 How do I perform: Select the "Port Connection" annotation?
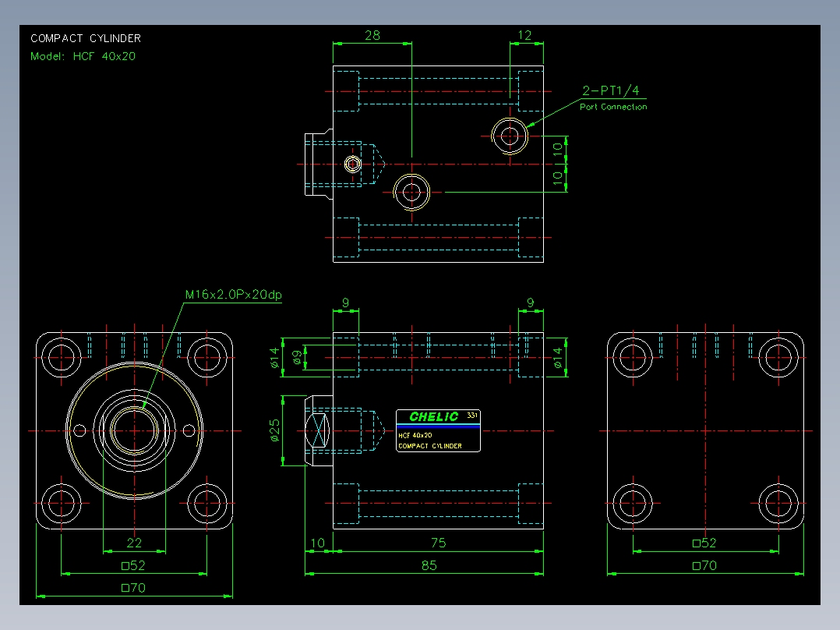click(613, 107)
